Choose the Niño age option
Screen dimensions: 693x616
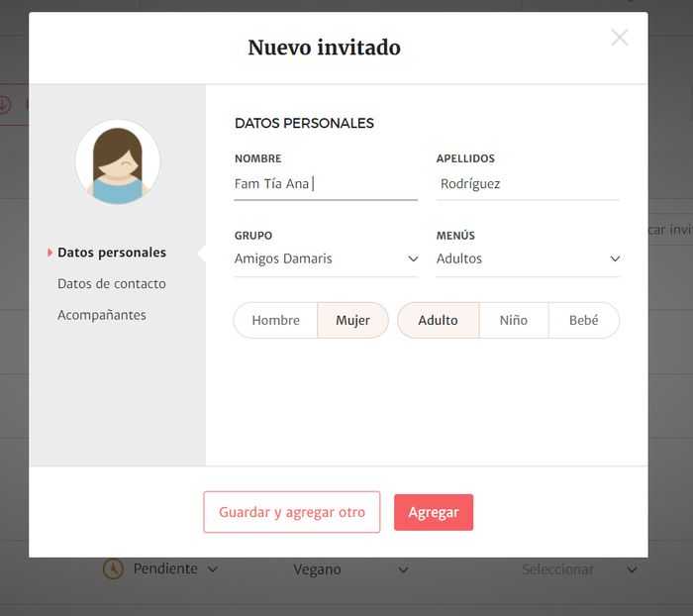(x=514, y=320)
